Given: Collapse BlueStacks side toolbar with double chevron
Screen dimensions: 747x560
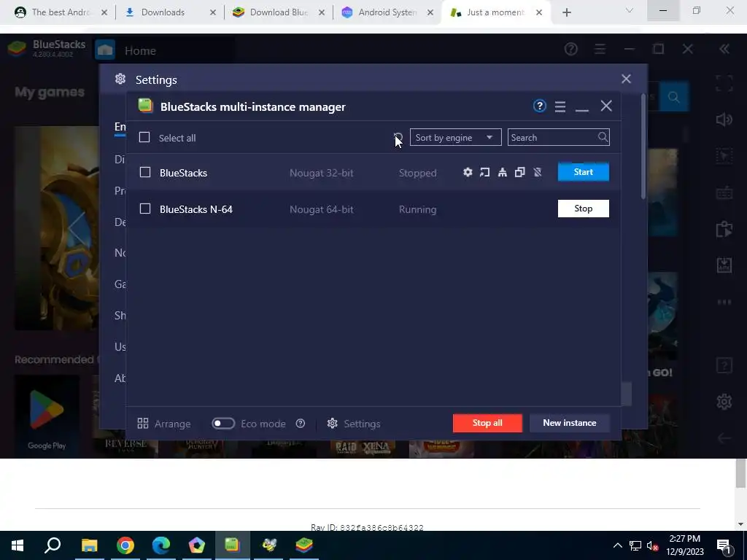Looking at the screenshot, I should [724, 49].
